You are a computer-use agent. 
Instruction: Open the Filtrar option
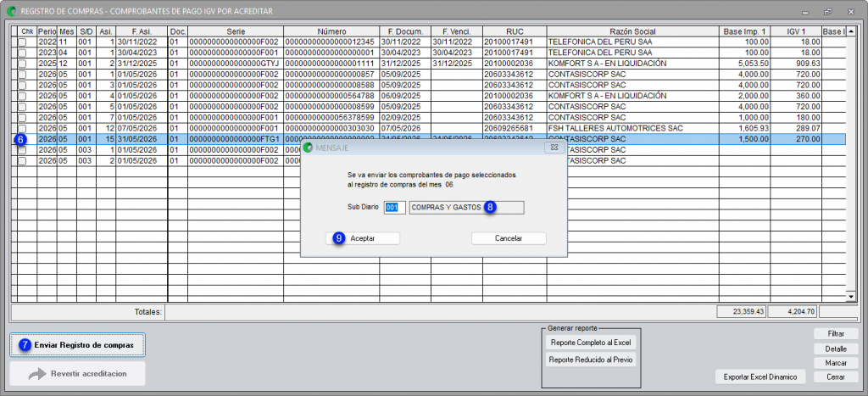pyautogui.click(x=836, y=334)
